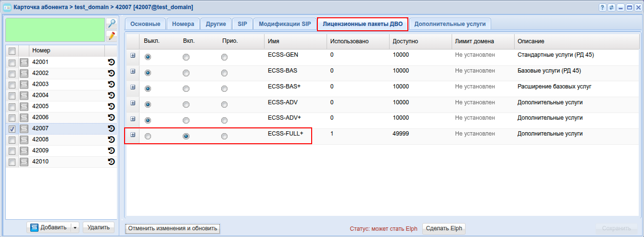Click the green search input field

coord(55,30)
